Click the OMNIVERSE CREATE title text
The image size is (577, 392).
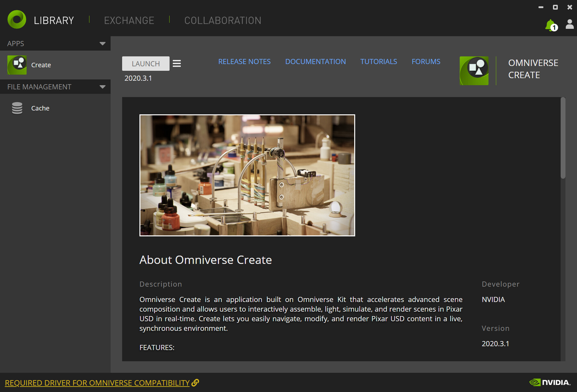pos(533,69)
